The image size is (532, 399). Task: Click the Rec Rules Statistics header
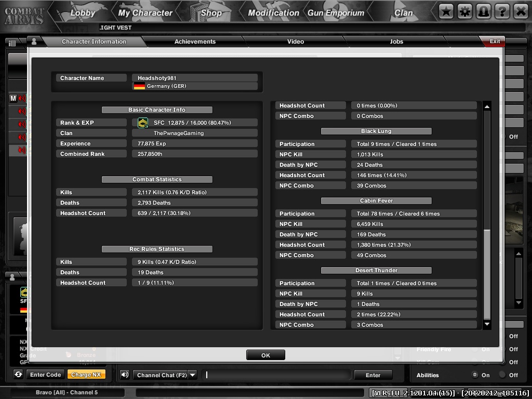click(157, 249)
